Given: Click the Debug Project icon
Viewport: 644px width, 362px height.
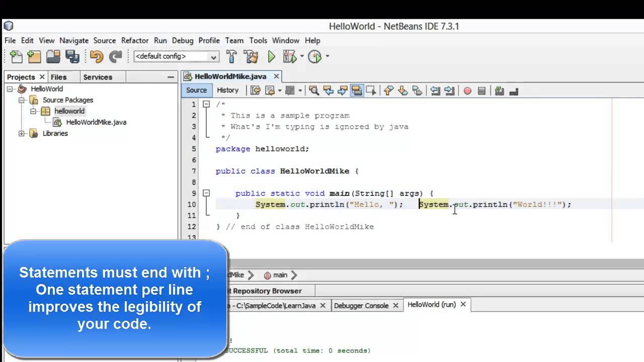Looking at the screenshot, I should tap(290, 57).
